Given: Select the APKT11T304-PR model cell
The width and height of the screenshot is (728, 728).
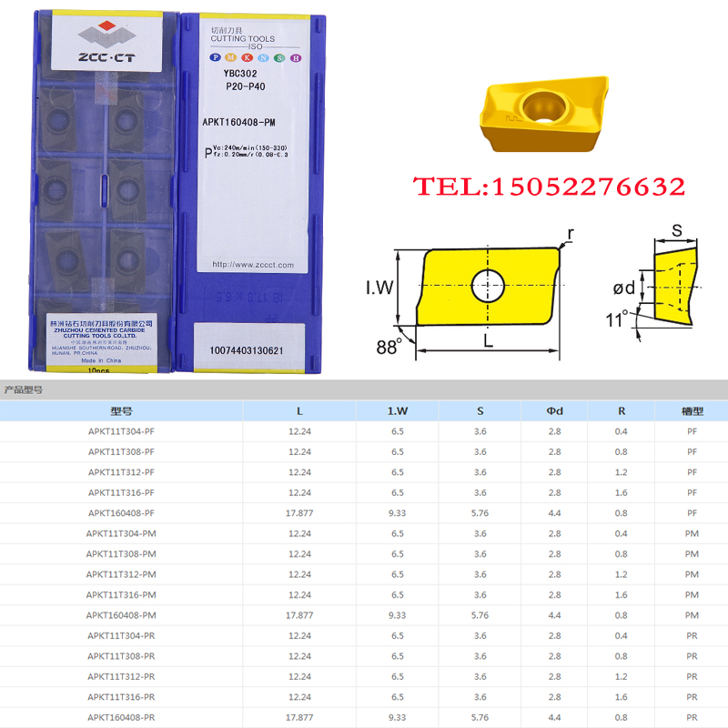Looking at the screenshot, I should (121, 635).
